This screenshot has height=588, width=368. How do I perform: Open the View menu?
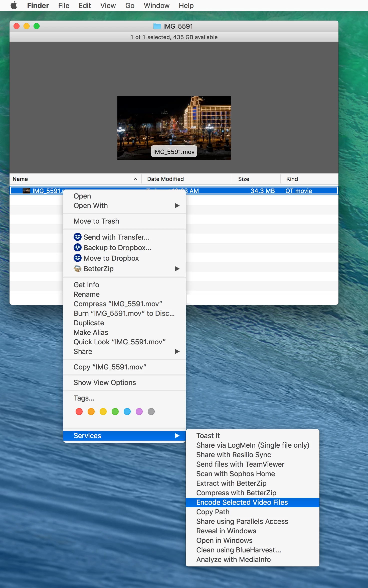point(108,6)
